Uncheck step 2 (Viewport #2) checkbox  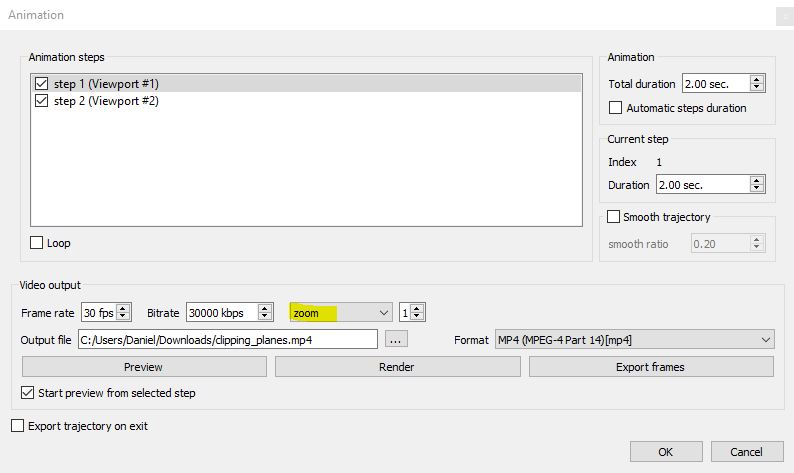tap(41, 101)
